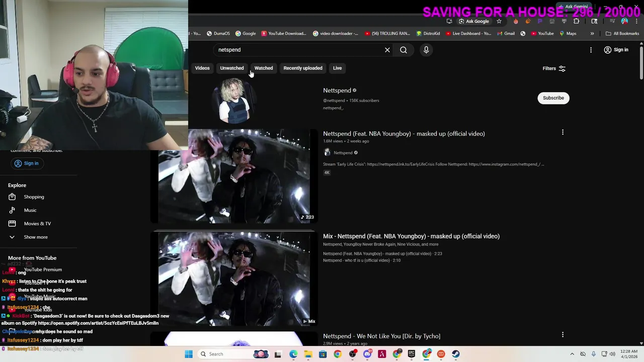Open DistroKid bookmark
This screenshot has width=644, height=362.
[428, 34]
